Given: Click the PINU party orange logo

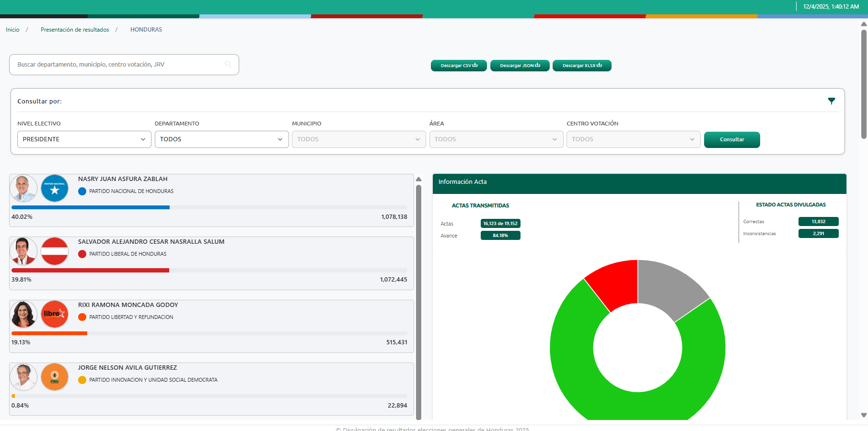Looking at the screenshot, I should pos(55,377).
